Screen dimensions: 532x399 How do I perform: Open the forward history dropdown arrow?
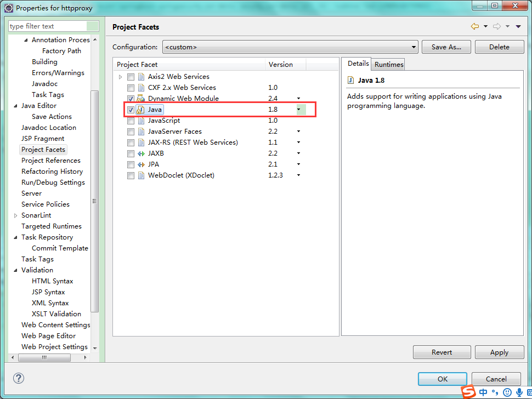click(507, 26)
